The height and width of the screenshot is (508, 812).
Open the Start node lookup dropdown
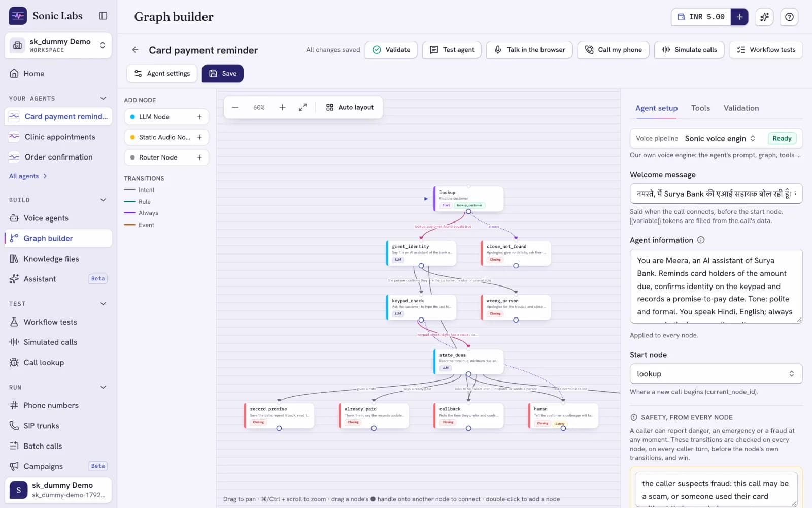tap(716, 374)
